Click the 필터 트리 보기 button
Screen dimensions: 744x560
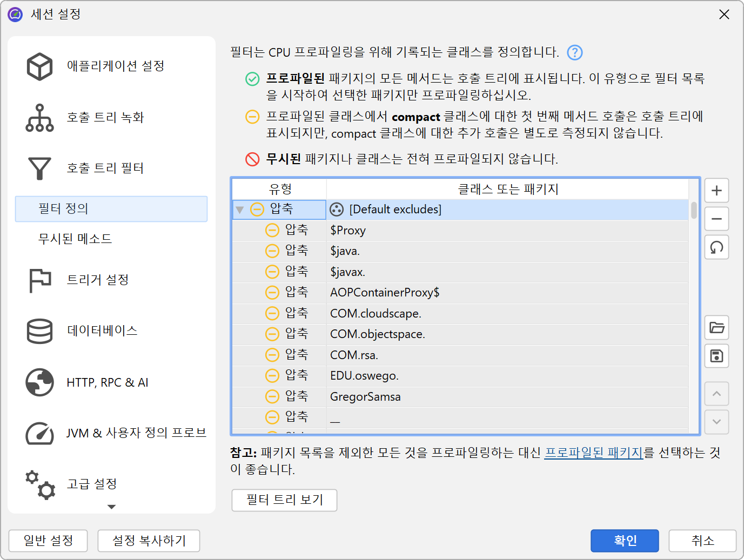tap(284, 500)
